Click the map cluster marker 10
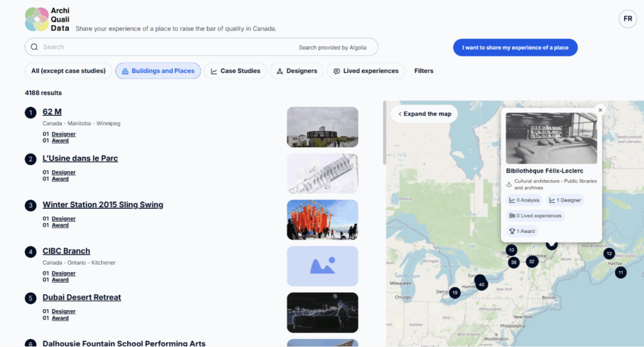The image size is (644, 347). (511, 250)
